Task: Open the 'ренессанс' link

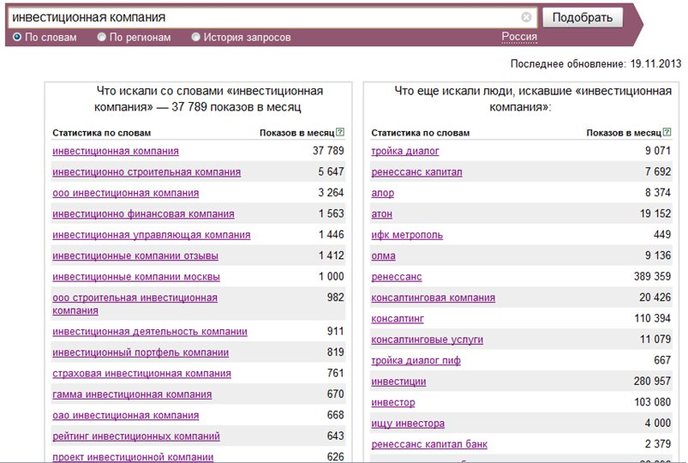Action: coord(396,277)
